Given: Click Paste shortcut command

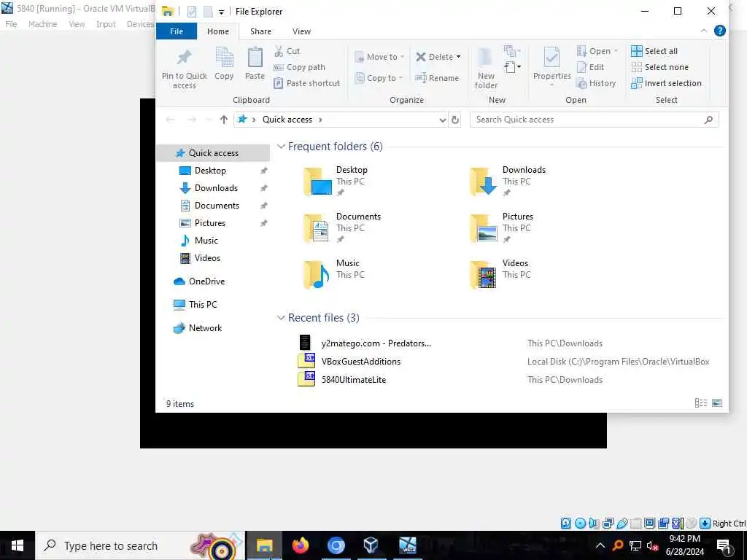Looking at the screenshot, I should [307, 83].
